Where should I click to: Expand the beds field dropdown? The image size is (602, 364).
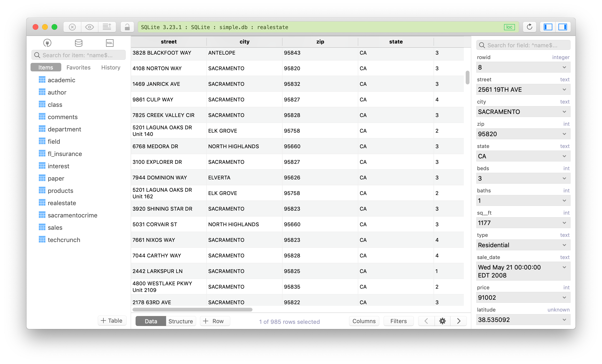[x=564, y=178]
